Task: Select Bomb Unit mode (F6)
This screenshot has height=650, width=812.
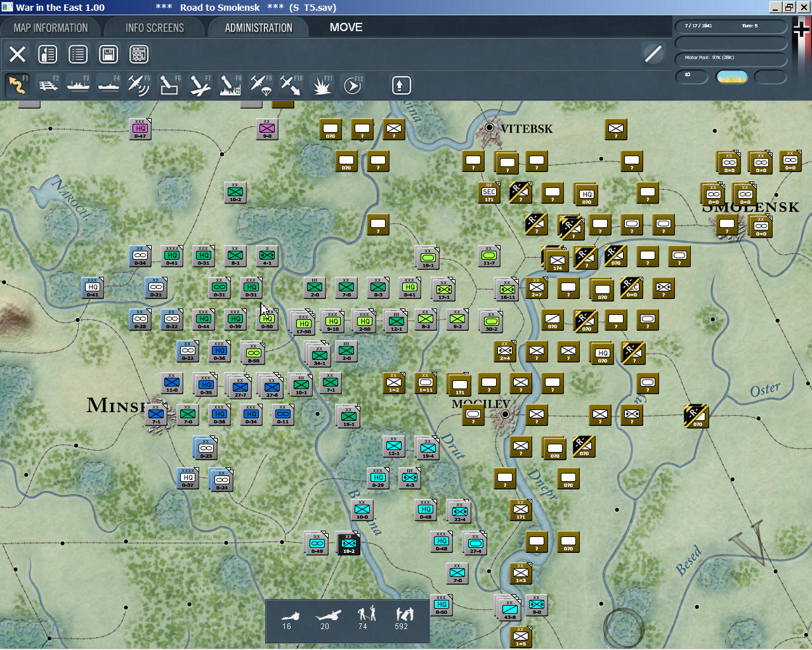Action: [169, 85]
